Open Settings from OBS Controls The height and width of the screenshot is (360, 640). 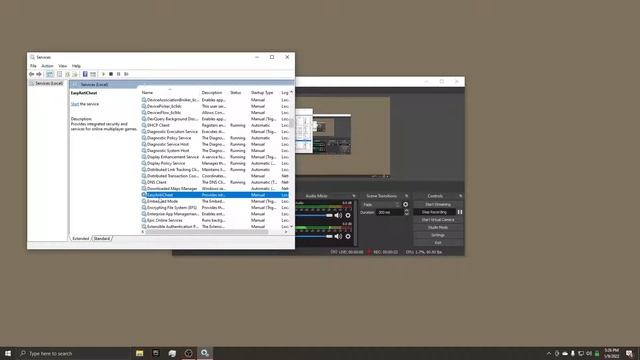click(x=438, y=235)
